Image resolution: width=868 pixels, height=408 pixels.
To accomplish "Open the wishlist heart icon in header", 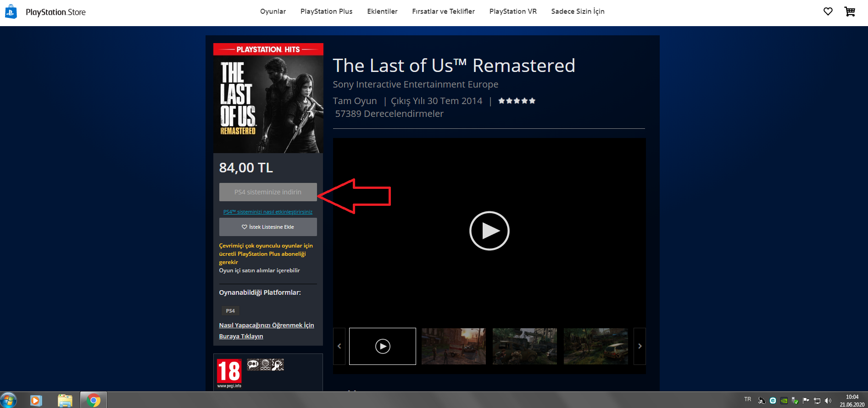I will click(828, 11).
